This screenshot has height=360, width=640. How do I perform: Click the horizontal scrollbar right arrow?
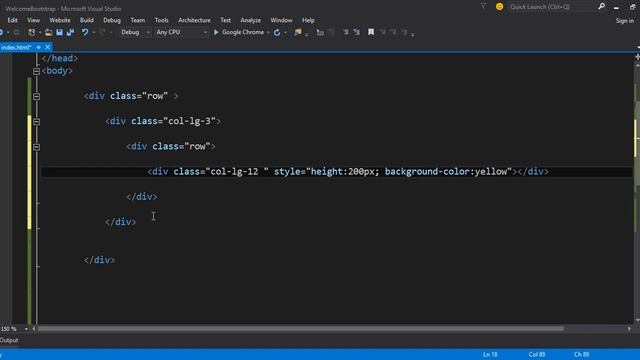click(629, 329)
